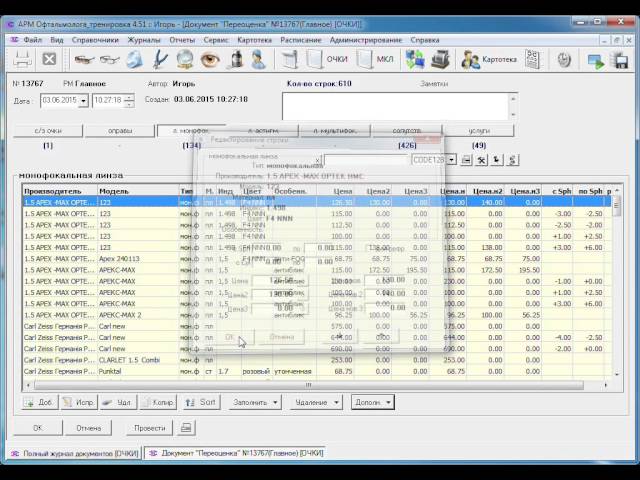Open the МКЛ document toolbar button
640x480 pixels.
click(376, 60)
